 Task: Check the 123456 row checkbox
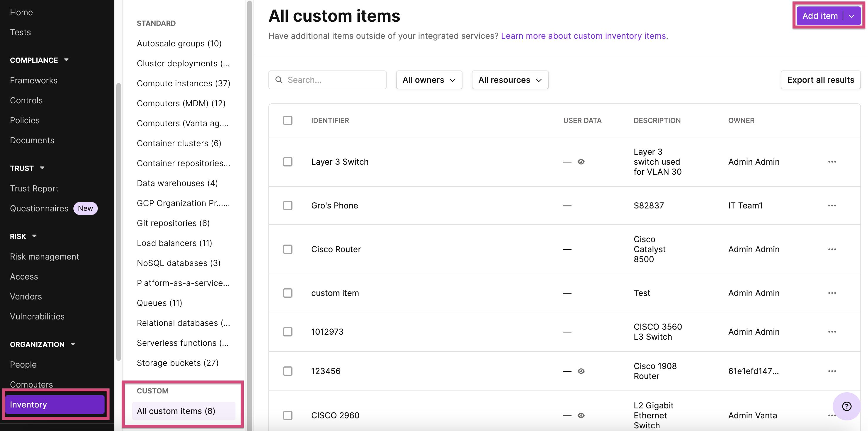tap(287, 371)
